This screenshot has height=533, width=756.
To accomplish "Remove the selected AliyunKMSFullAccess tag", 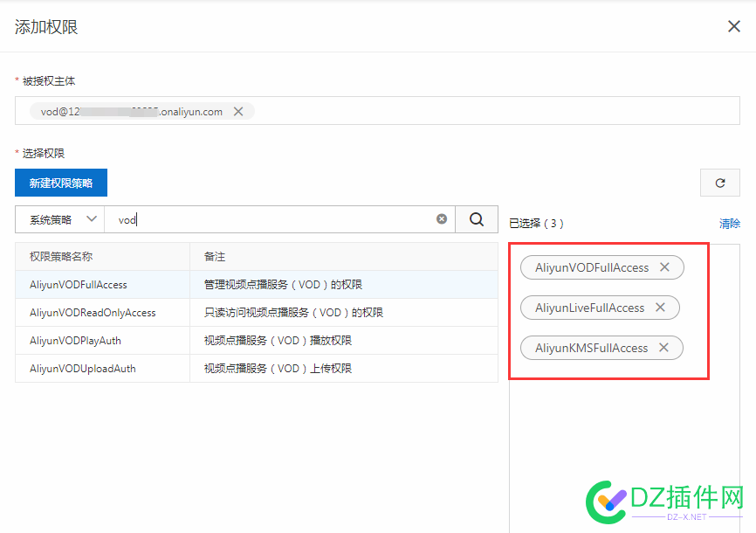I will [663, 347].
